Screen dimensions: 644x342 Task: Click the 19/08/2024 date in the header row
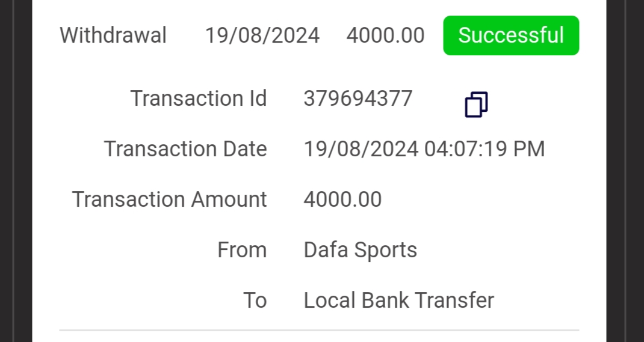click(x=262, y=35)
